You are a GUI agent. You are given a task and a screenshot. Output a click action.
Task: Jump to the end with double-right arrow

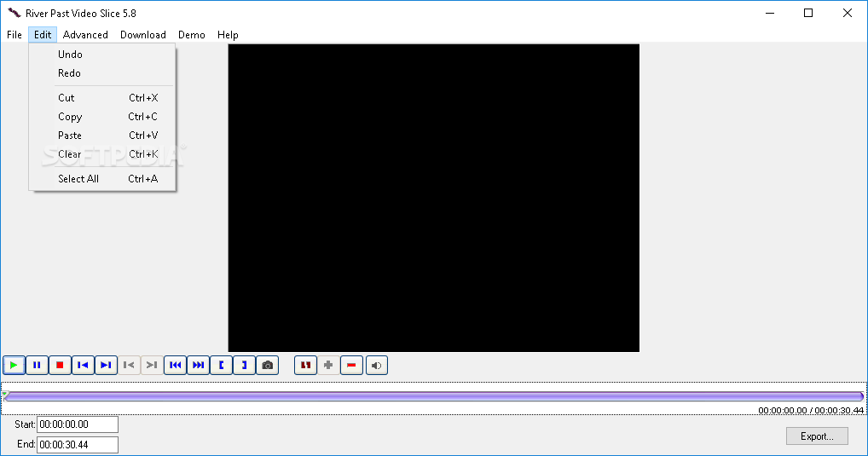pos(198,366)
